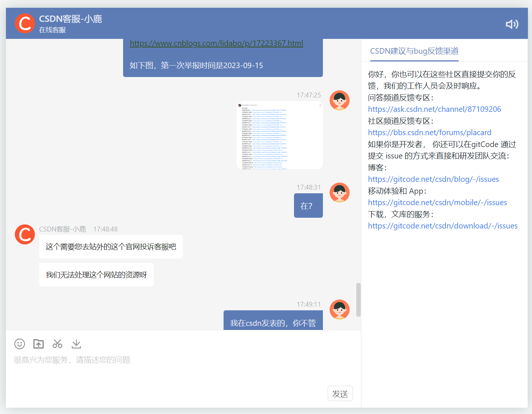
Task: Download the chat record with the download icon
Action: point(76,344)
